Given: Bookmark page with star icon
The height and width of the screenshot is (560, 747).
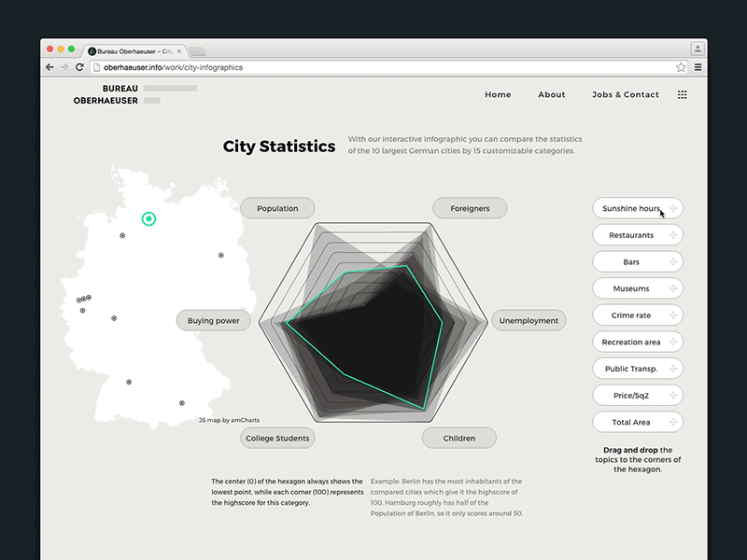Looking at the screenshot, I should (681, 67).
